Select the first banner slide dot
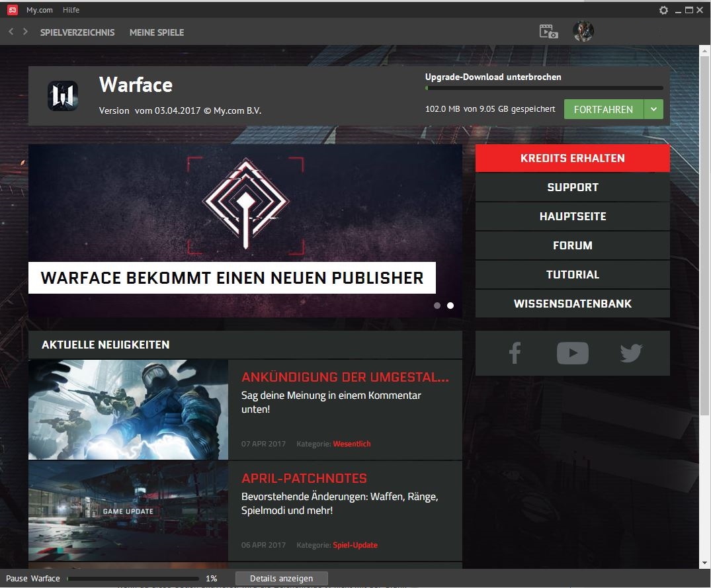This screenshot has width=711, height=588. click(x=437, y=306)
